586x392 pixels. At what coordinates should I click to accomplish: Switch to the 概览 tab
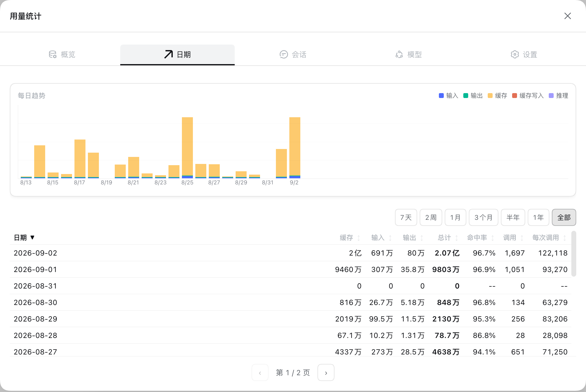(x=62, y=55)
